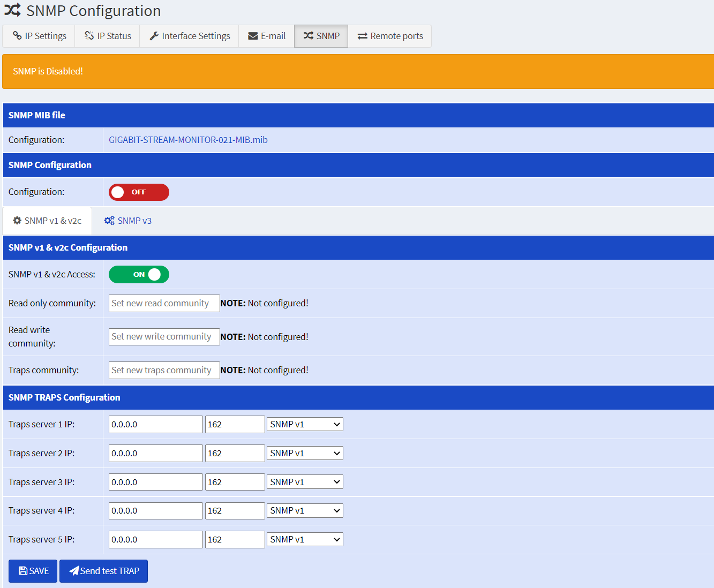Click Traps server 5 port field
Image resolution: width=714 pixels, height=588 pixels.
235,539
